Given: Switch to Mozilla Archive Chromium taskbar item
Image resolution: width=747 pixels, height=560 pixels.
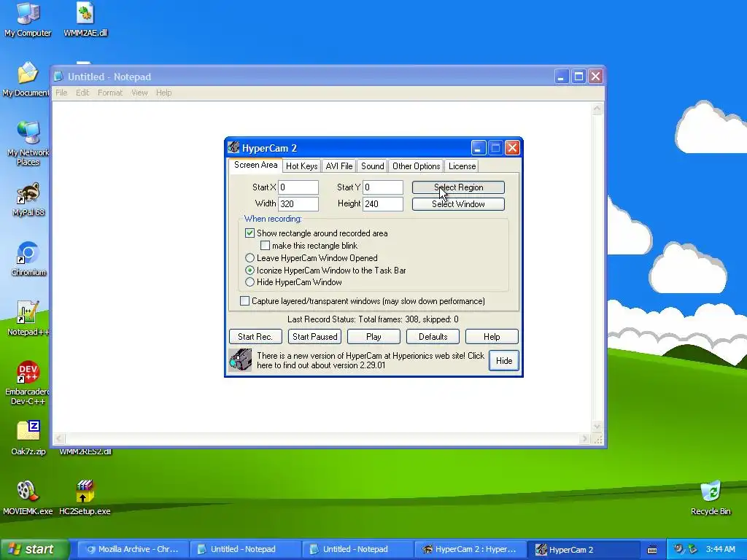Looking at the screenshot, I should tap(132, 550).
